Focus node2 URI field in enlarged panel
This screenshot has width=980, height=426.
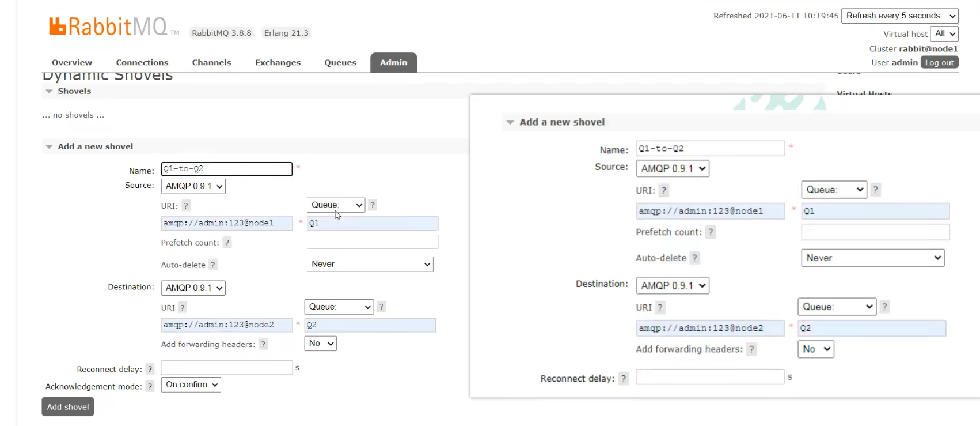711,328
